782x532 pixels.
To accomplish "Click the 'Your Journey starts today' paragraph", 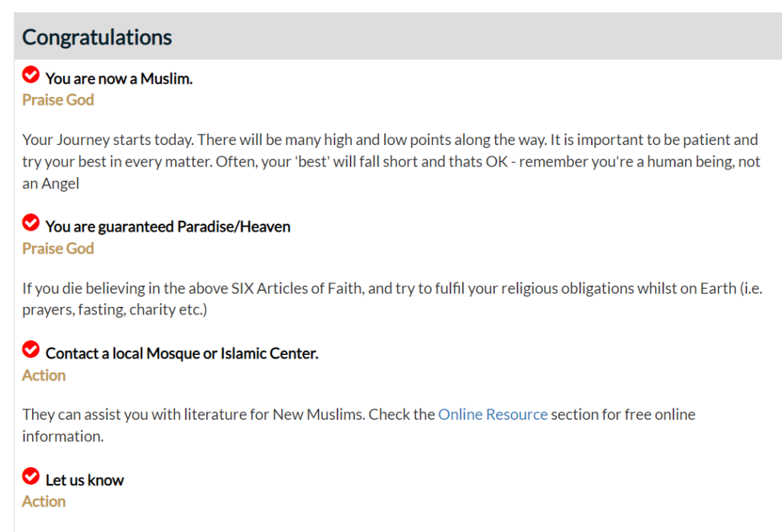I will tap(391, 162).
